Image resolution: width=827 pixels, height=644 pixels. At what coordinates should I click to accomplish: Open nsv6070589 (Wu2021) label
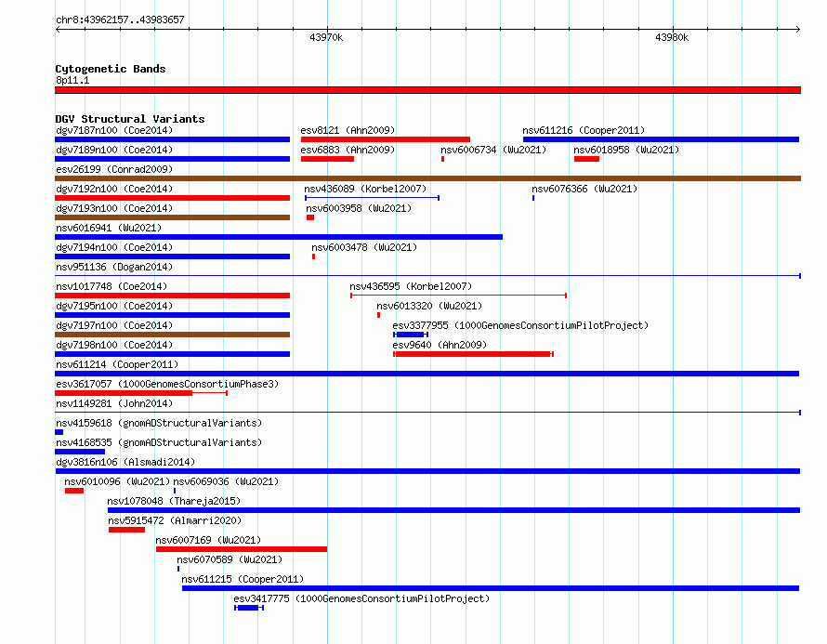click(x=230, y=559)
